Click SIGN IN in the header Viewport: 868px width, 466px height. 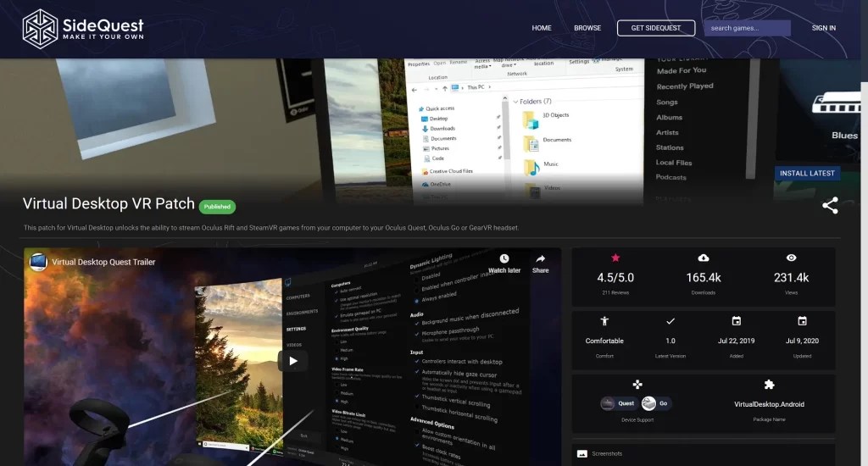[824, 28]
